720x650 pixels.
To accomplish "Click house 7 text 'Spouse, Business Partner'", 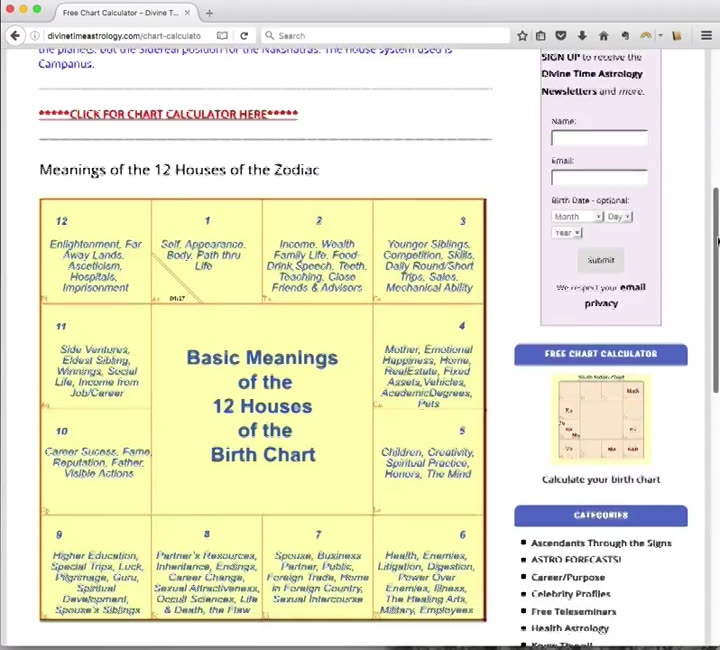I will tap(318, 561).
